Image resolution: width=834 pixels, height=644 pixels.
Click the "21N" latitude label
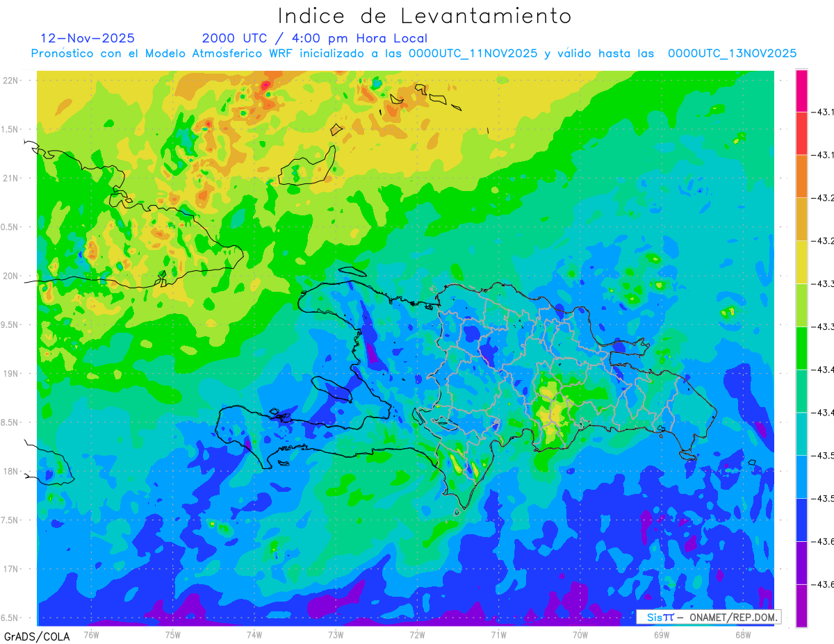tap(10, 178)
